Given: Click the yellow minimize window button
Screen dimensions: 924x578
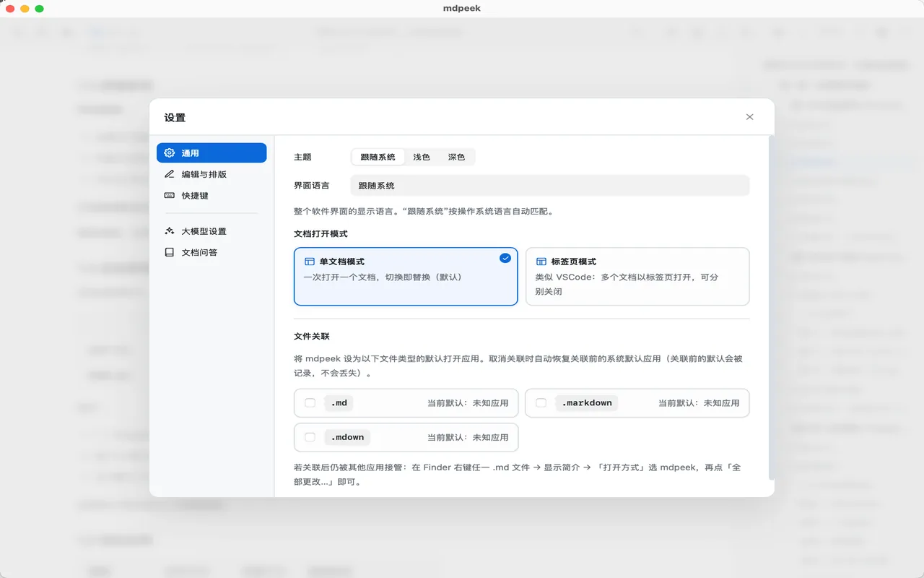Looking at the screenshot, I should pos(25,9).
